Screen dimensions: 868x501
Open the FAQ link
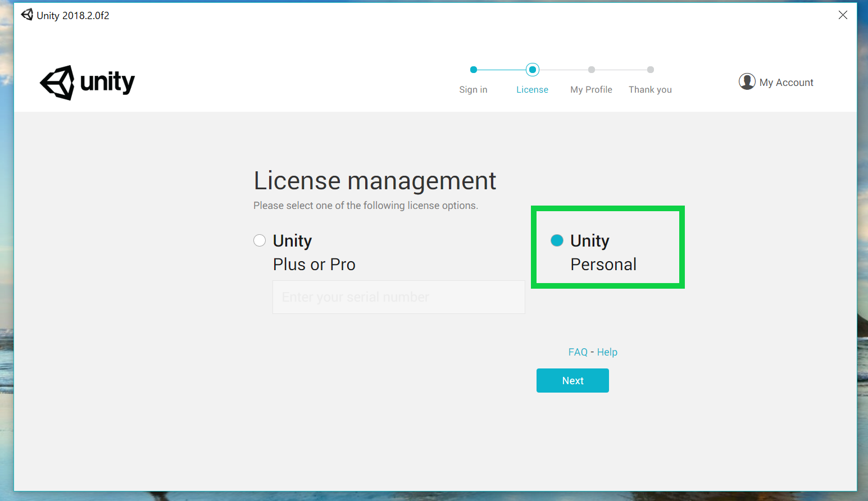point(578,352)
